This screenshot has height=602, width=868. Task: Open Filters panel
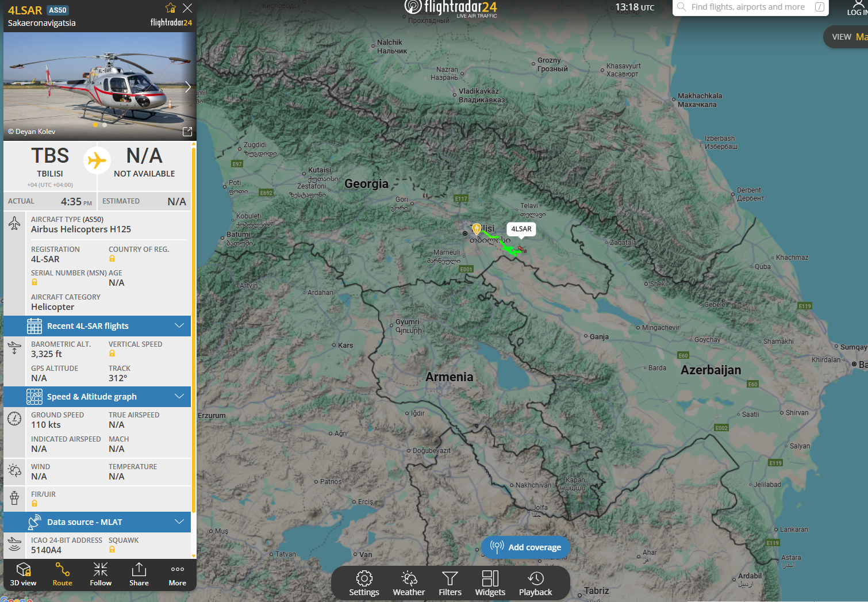(450, 584)
